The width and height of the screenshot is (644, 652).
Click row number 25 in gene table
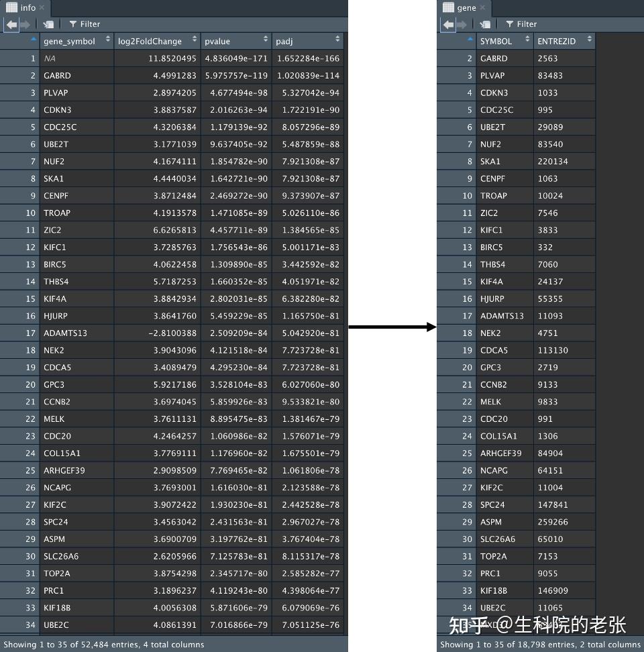click(x=468, y=453)
